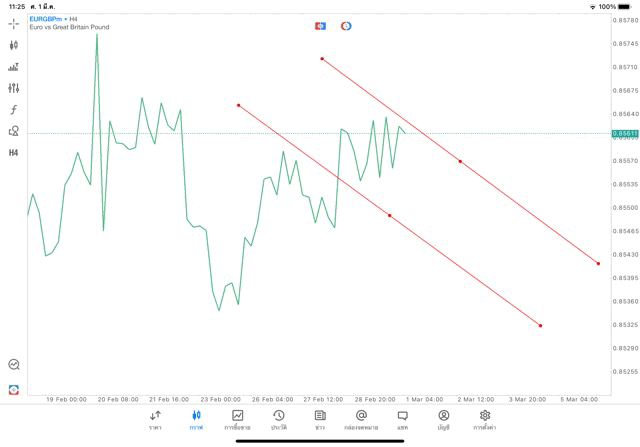Open the ข่าว (news) tab

pos(320,420)
